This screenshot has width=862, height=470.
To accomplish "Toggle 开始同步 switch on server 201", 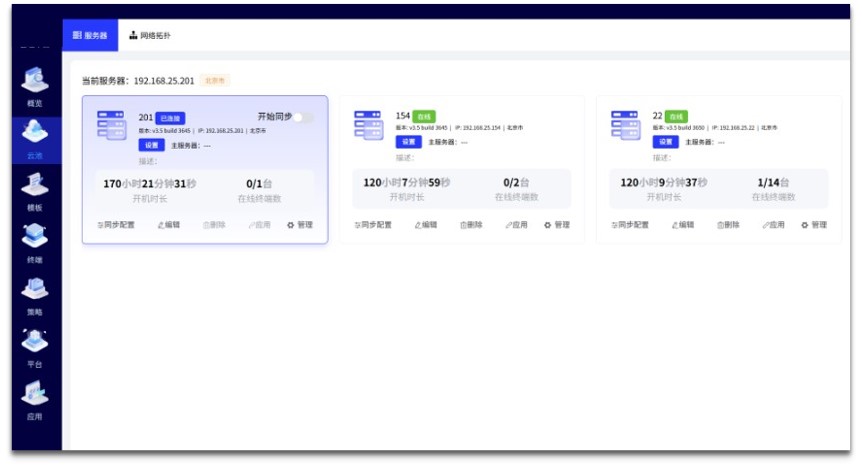I will (304, 117).
